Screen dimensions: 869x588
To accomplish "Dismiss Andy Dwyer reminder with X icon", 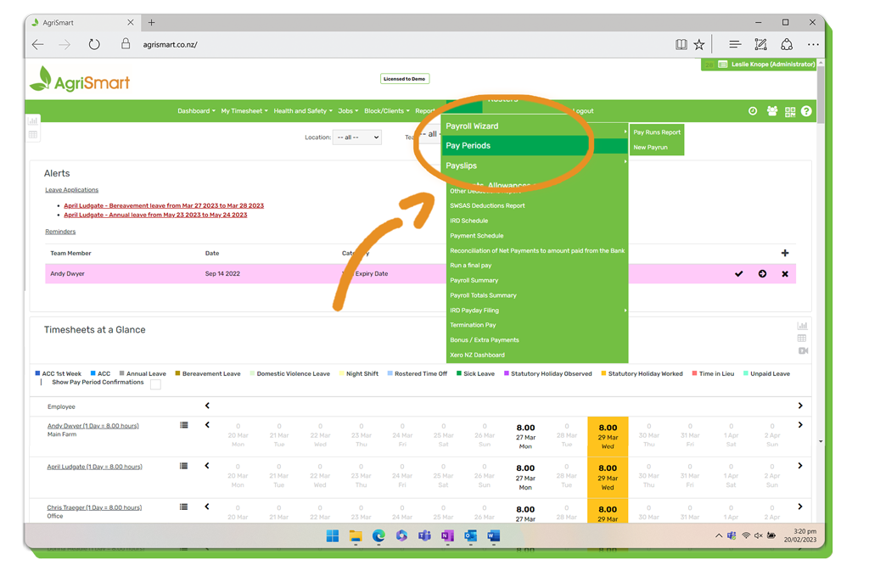I will 785,274.
